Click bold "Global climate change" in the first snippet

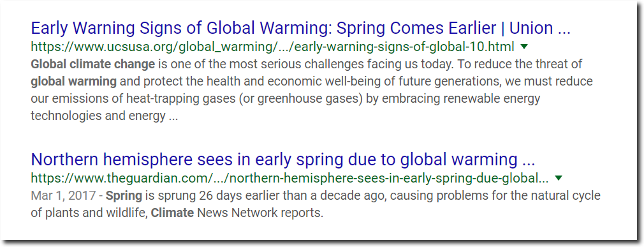(x=93, y=64)
